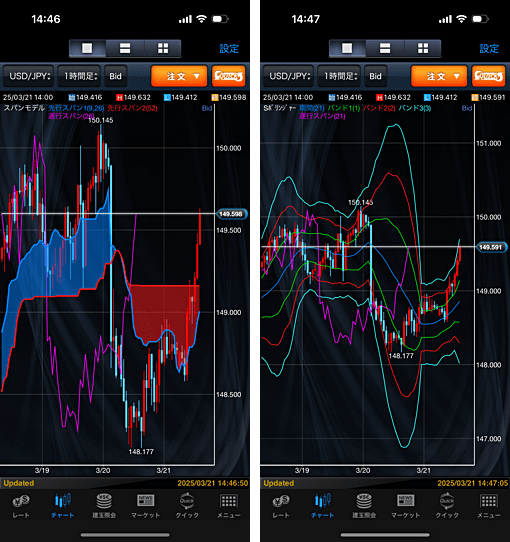Image resolution: width=510 pixels, height=542 pixels.
Task: Tap 遅行スパン(21) legend in right chart
Action: coord(322,116)
